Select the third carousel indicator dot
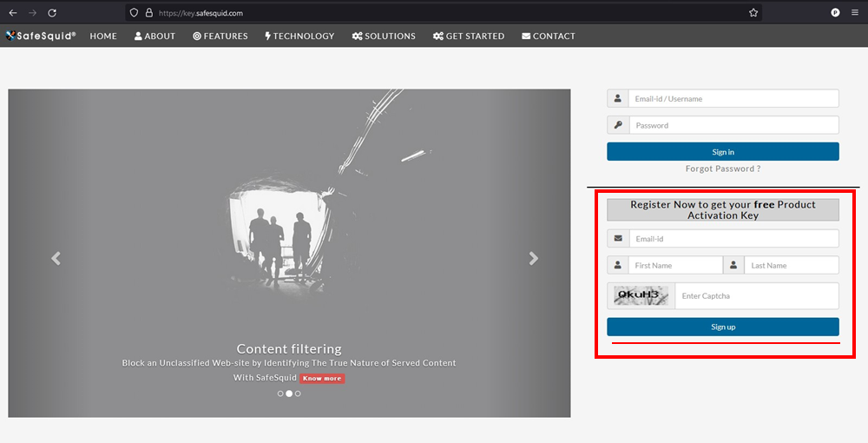 coord(298,393)
